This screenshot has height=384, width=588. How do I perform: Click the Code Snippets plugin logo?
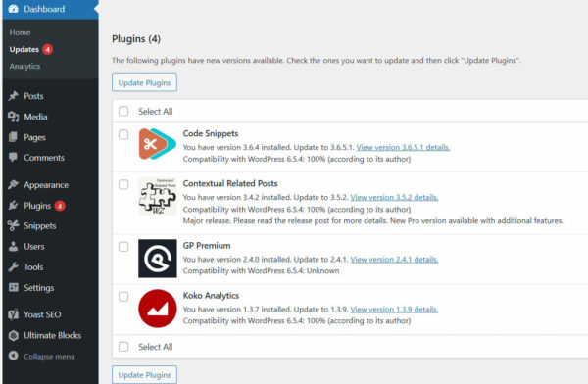(158, 144)
